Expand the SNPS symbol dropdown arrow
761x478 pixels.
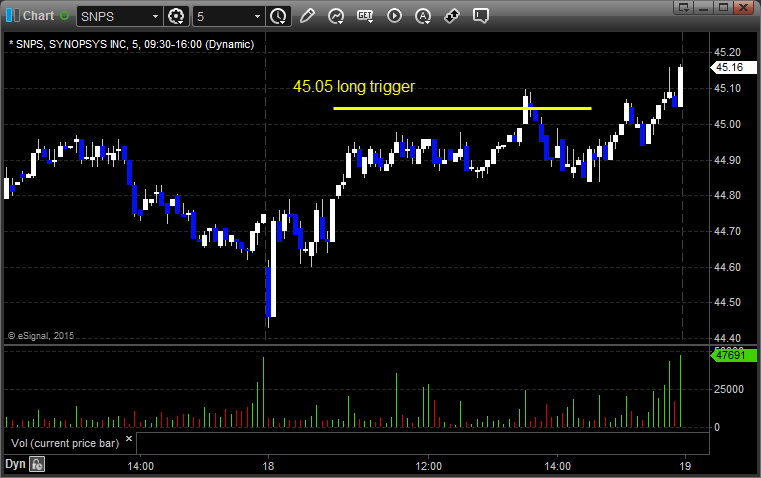tap(155, 16)
